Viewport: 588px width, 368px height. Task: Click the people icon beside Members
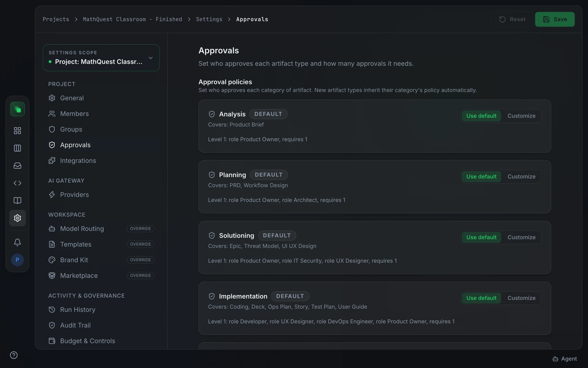pyautogui.click(x=52, y=113)
